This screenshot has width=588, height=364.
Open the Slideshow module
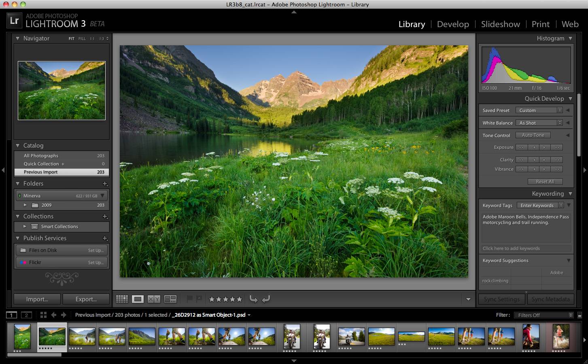500,24
